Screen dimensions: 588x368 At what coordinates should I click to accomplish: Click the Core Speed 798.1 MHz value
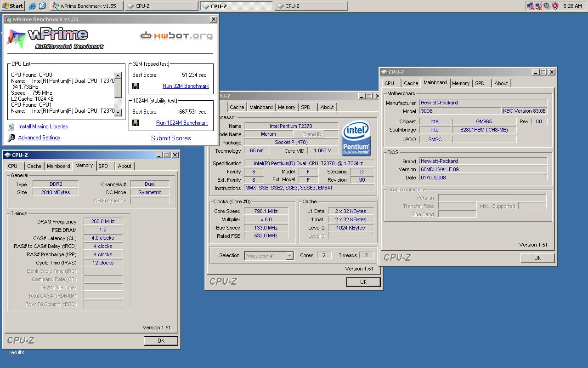coord(266,211)
